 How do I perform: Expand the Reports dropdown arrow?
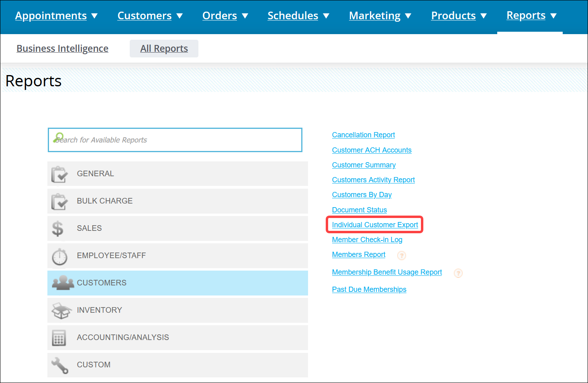pos(553,16)
